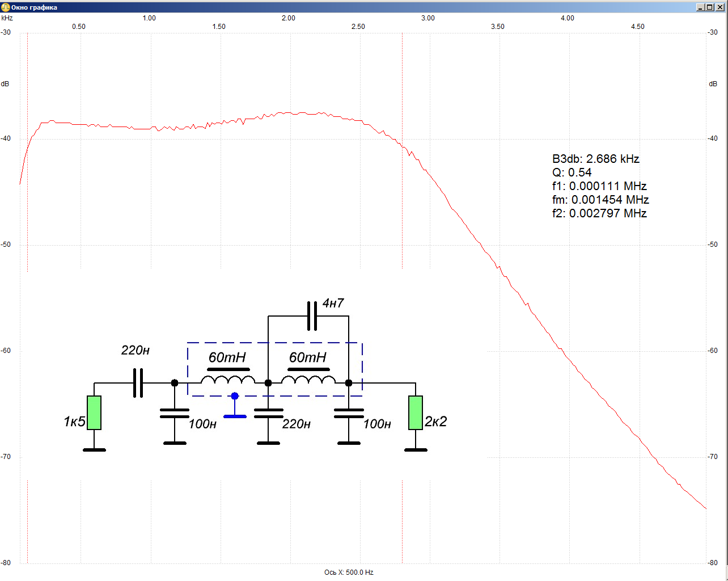
Task: Select the right 60mH inductor coil
Action: (x=308, y=379)
